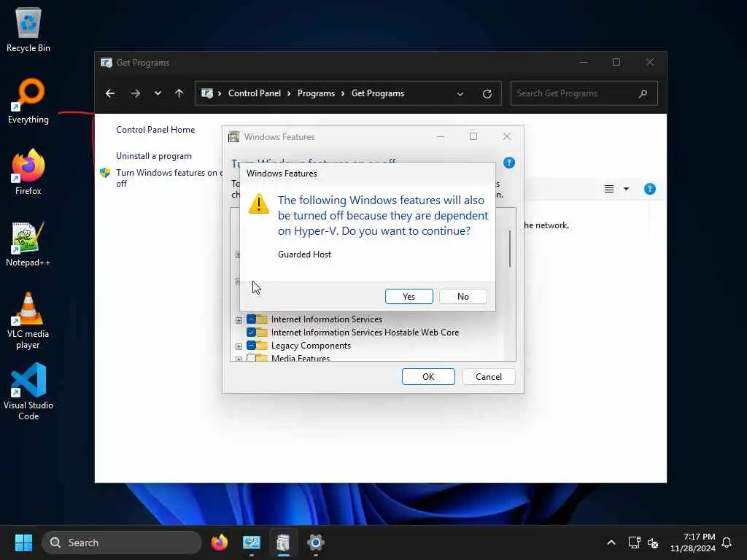Go forward in Get Programs window

click(x=135, y=93)
